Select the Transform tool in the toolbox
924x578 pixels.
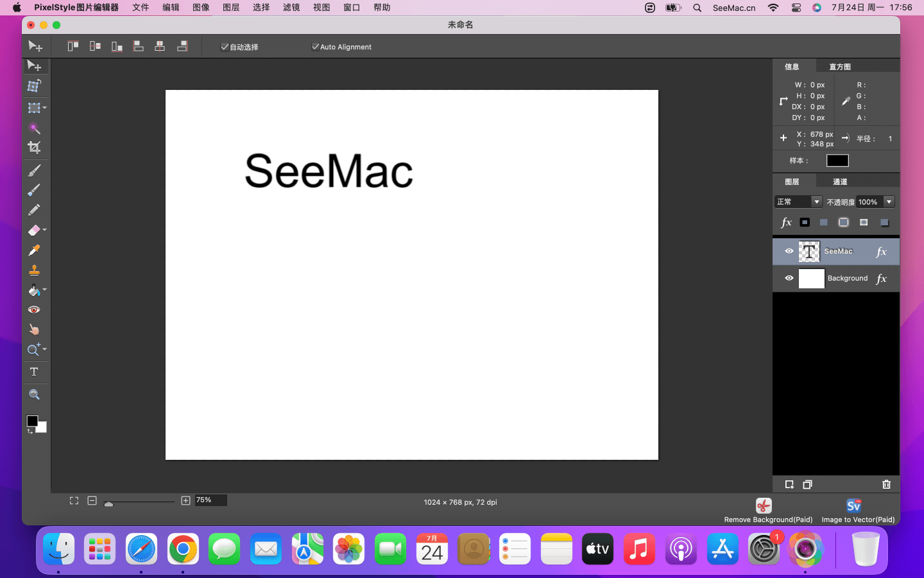click(x=34, y=86)
